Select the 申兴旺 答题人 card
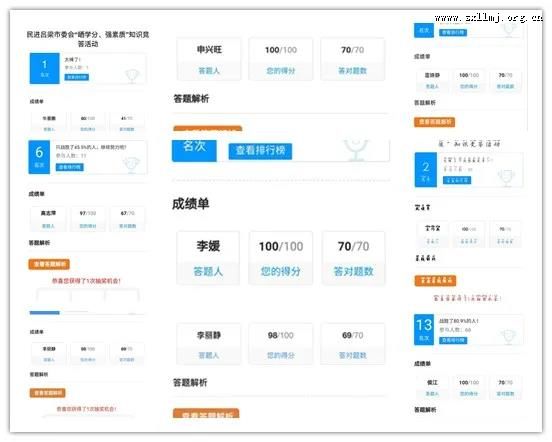552x442 pixels. point(209,59)
